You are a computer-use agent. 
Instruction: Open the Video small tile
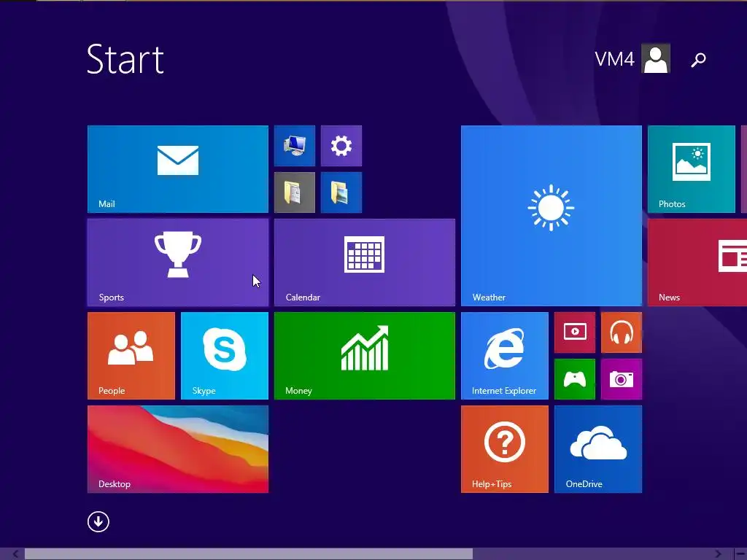click(575, 332)
